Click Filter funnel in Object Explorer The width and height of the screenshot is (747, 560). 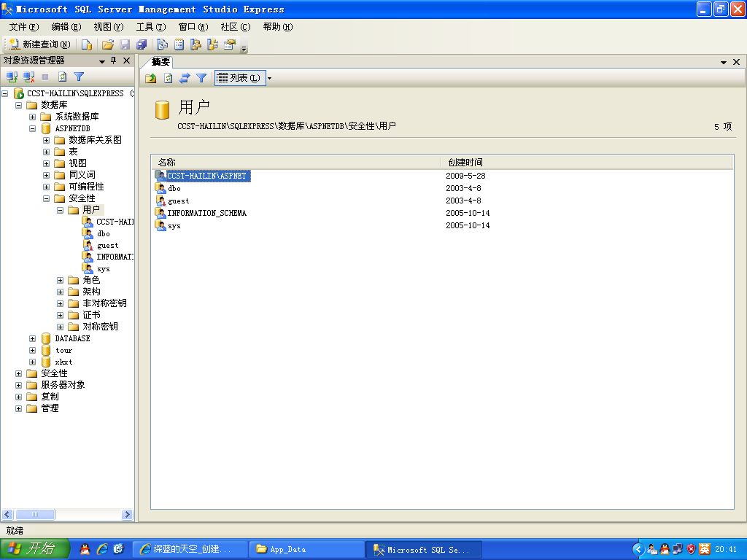click(x=79, y=77)
